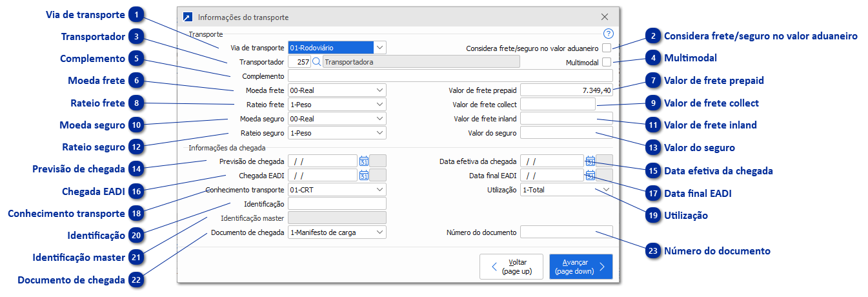
Task: Click the help question mark icon
Action: 608,34
